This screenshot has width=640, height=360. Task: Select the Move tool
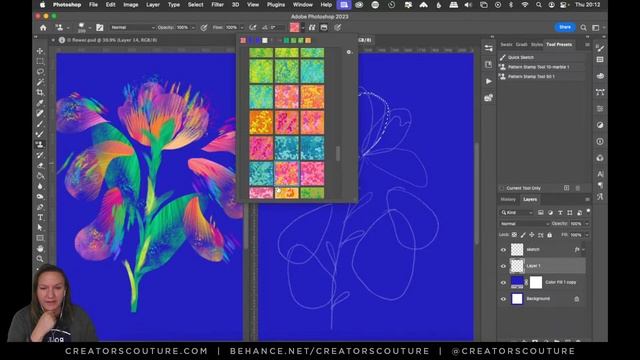pos(40,51)
